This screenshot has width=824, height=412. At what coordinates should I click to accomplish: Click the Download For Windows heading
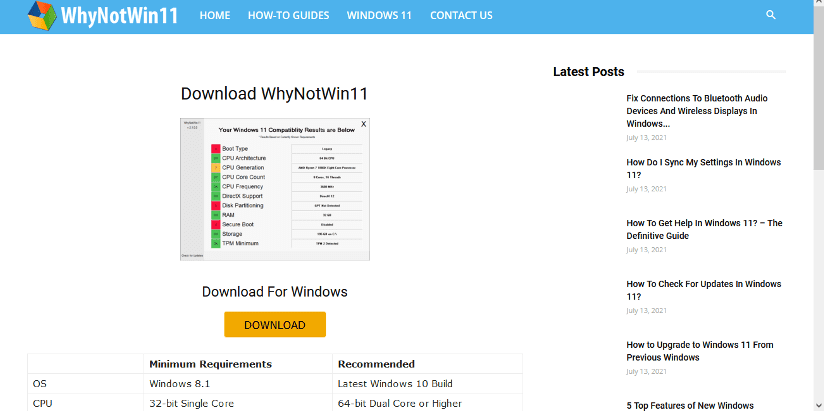(275, 292)
